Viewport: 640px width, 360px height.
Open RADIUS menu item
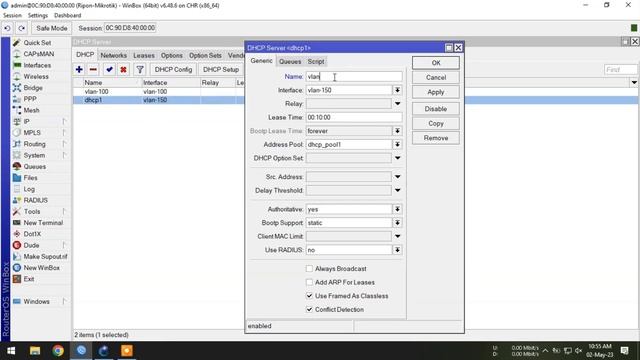click(x=36, y=200)
